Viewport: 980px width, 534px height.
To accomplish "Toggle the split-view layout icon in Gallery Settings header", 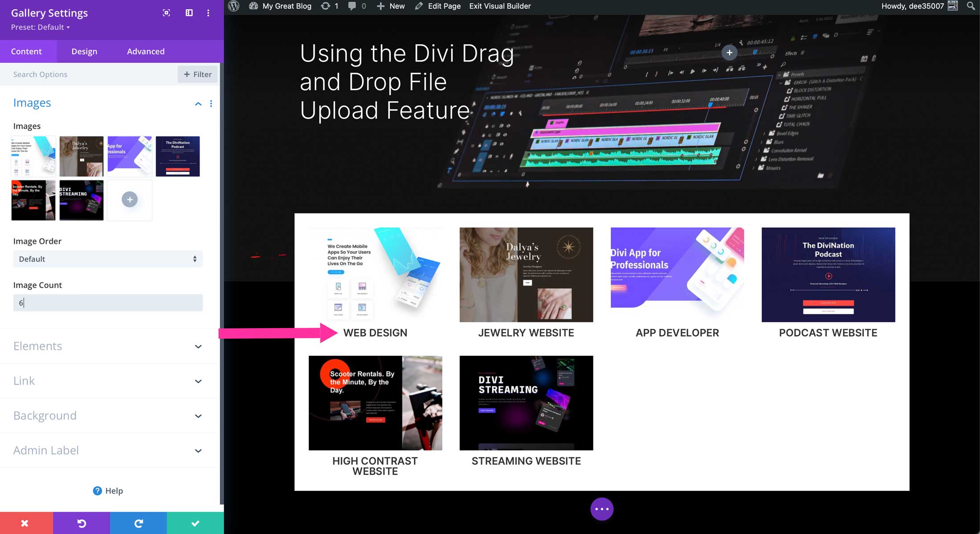I will tap(189, 12).
